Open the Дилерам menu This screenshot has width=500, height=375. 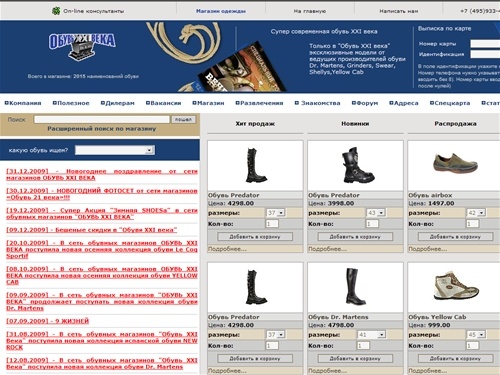(x=118, y=103)
